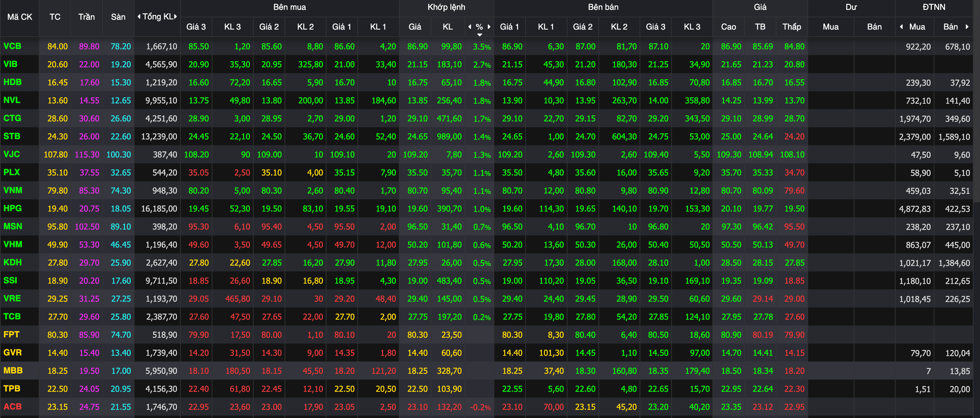Open the ACB ticker symbol

click(x=12, y=406)
